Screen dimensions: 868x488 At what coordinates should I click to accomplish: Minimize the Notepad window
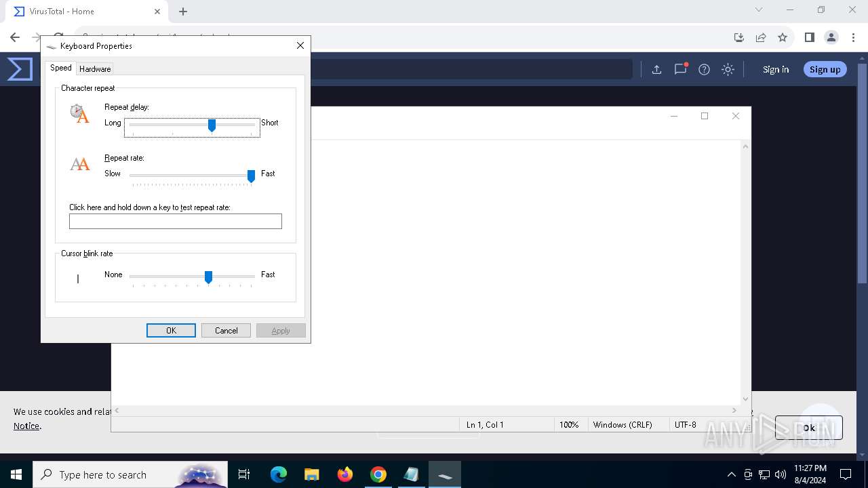(674, 116)
